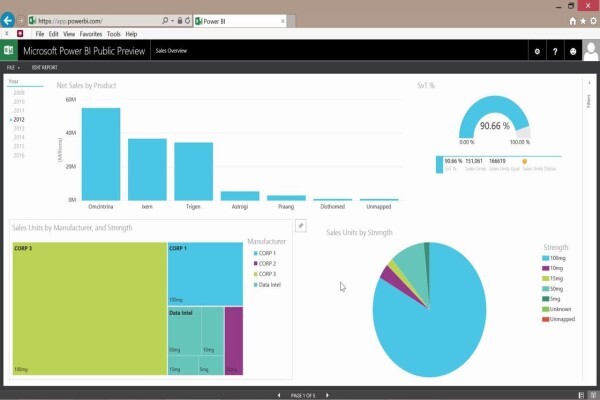Open the help question mark icon
600x400 pixels.
pos(555,51)
